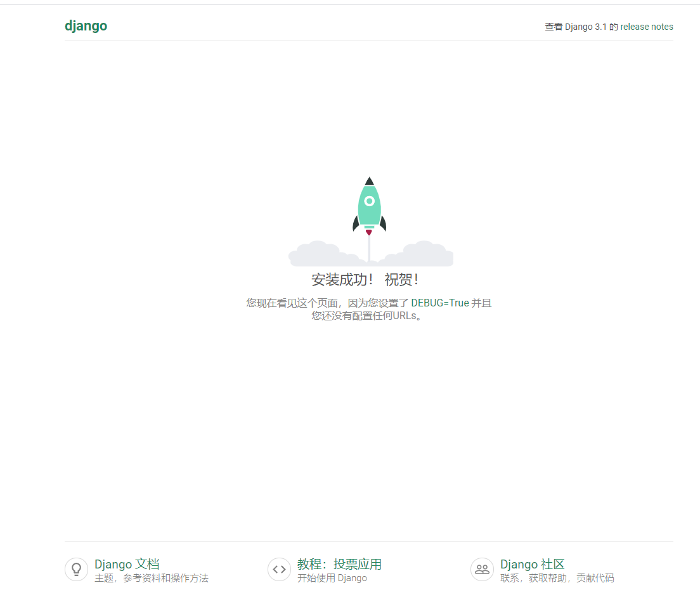This screenshot has height=597, width=700.
Task: Click the text 联系,获取帮助,贡献代码
Action: pyautogui.click(x=557, y=578)
